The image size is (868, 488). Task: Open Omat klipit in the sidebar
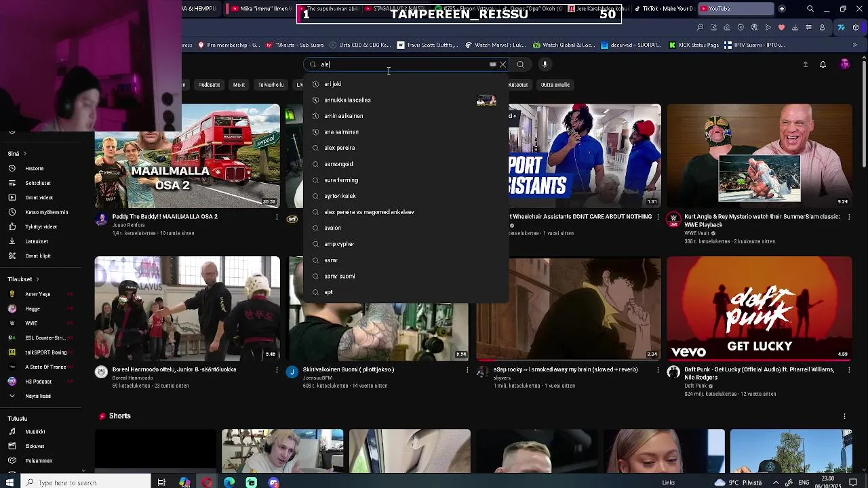click(38, 256)
